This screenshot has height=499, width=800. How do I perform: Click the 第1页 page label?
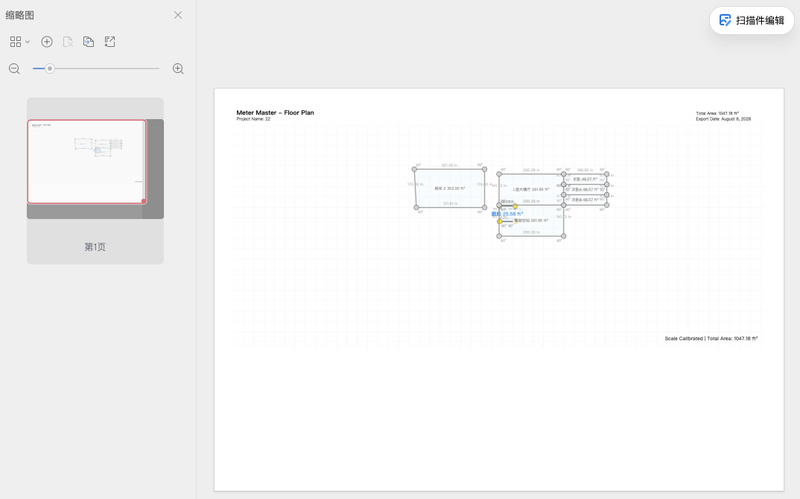pyautogui.click(x=95, y=247)
